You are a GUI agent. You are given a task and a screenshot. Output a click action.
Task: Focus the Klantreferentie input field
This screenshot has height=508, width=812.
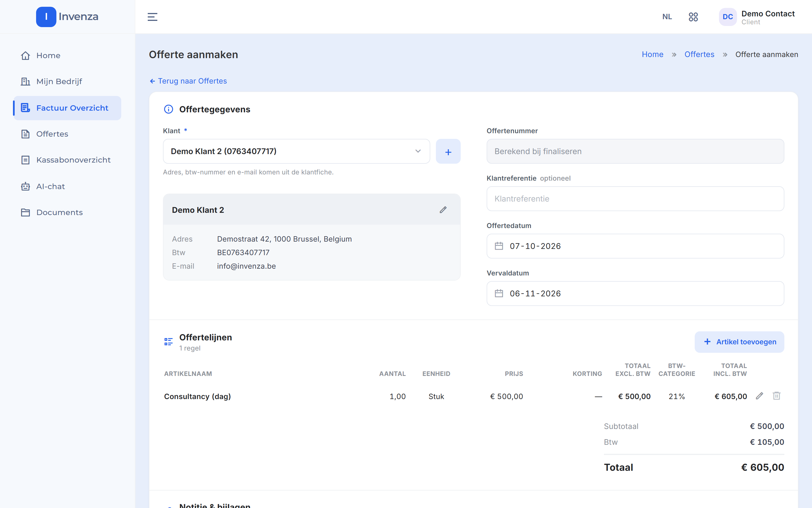click(x=635, y=199)
